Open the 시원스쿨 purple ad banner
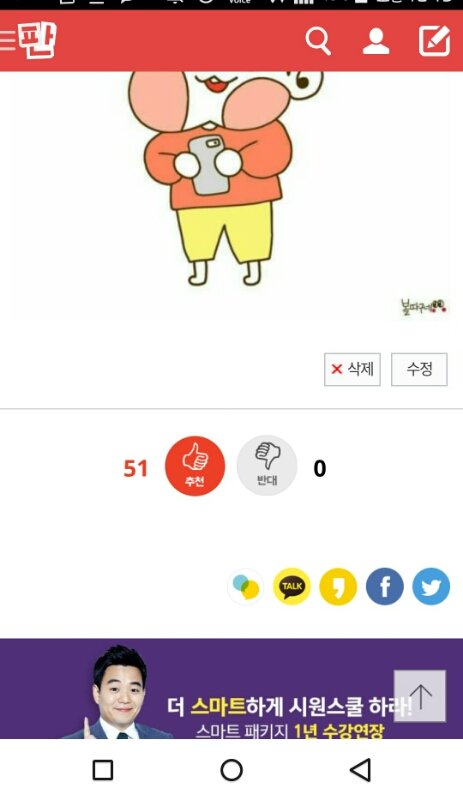The width and height of the screenshot is (463, 800). click(231, 688)
